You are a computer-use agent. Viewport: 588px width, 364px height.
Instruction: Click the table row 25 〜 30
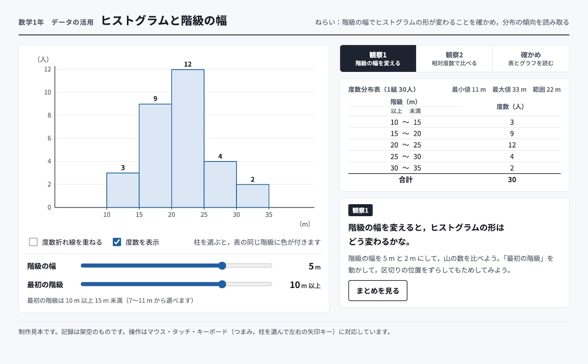point(454,156)
